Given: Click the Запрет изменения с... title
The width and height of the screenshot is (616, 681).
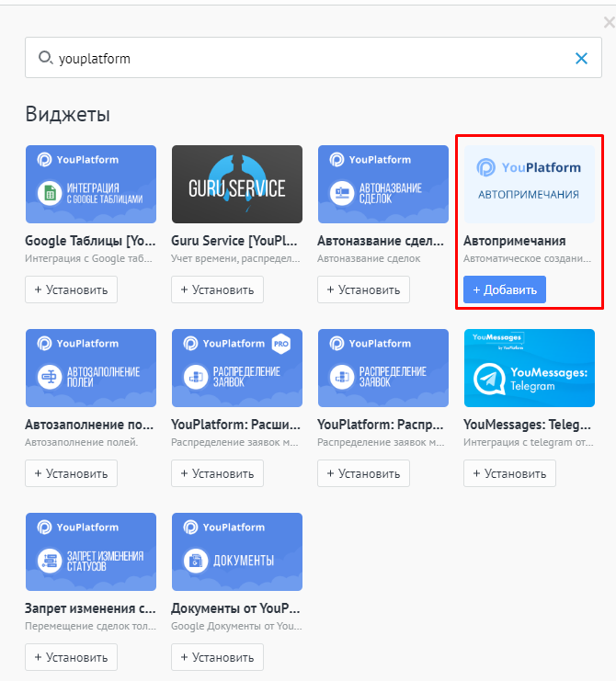Looking at the screenshot, I should pyautogui.click(x=90, y=608).
